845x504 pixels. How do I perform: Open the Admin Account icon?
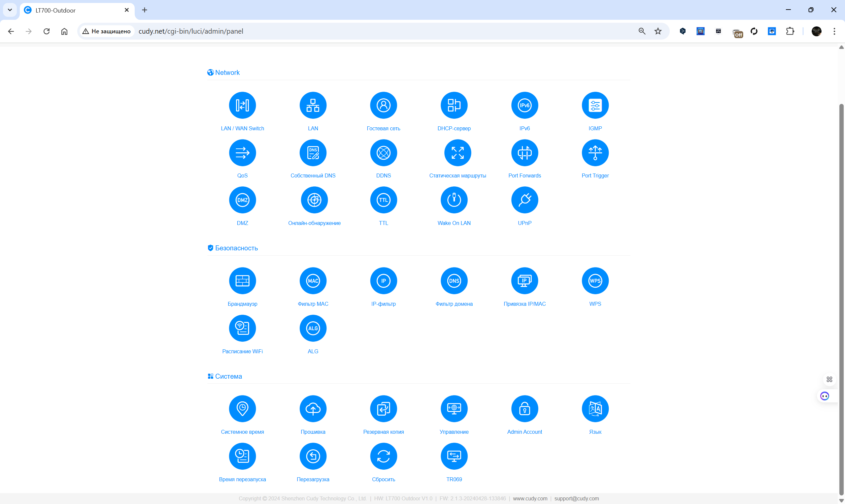point(524,409)
